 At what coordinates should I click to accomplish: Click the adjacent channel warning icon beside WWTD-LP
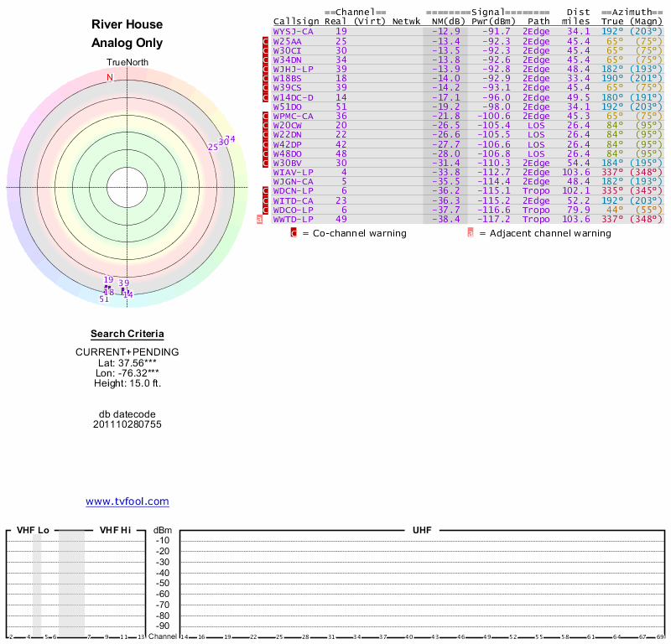point(259,220)
